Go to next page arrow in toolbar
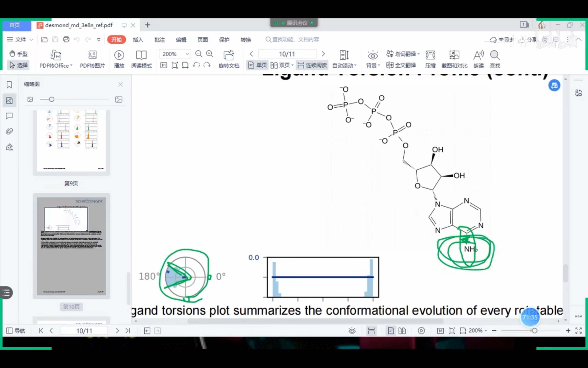This screenshot has height=368, width=588. 323,54
